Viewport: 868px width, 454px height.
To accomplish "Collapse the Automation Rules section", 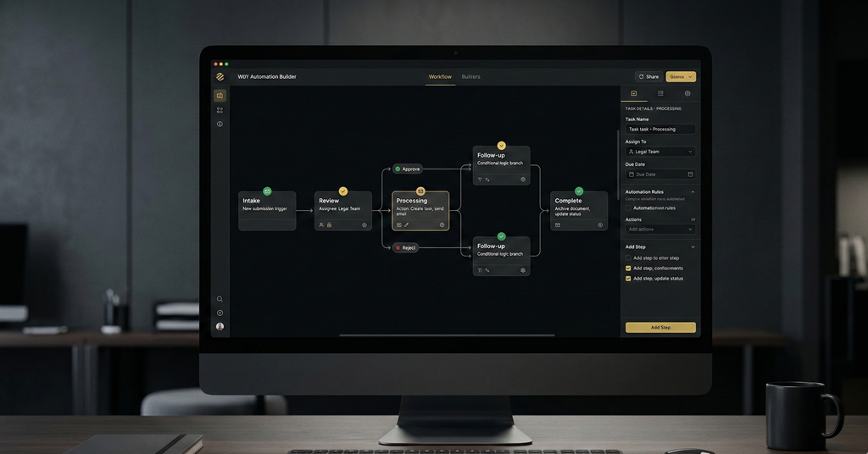I will click(693, 192).
